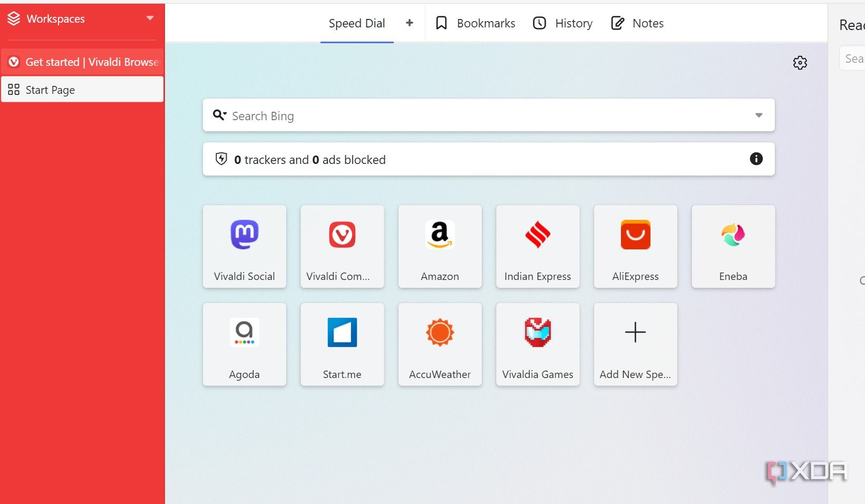Select the Speed Dial tab
The width and height of the screenshot is (865, 504).
(x=357, y=23)
